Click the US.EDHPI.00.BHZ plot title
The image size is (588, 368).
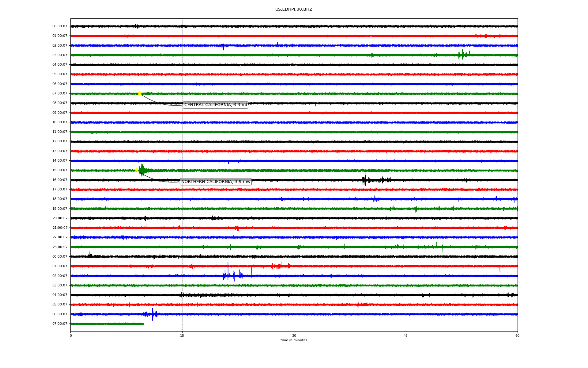pos(294,10)
